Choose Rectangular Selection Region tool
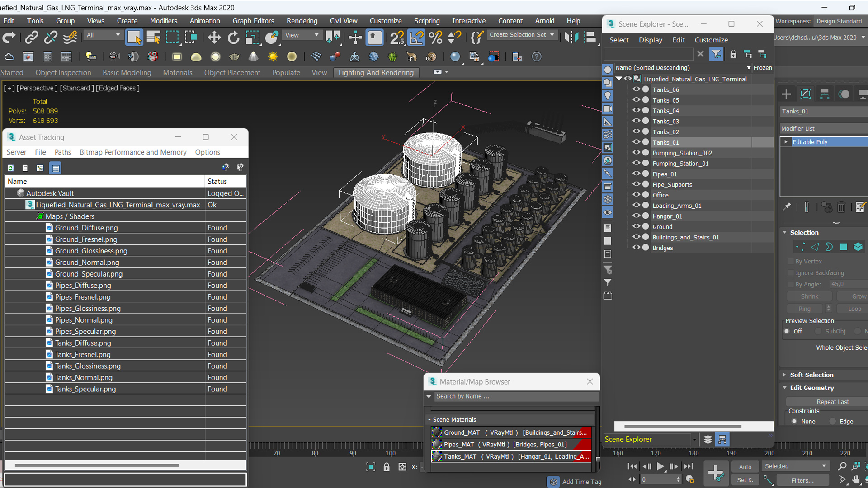The image size is (868, 488). (x=172, y=38)
